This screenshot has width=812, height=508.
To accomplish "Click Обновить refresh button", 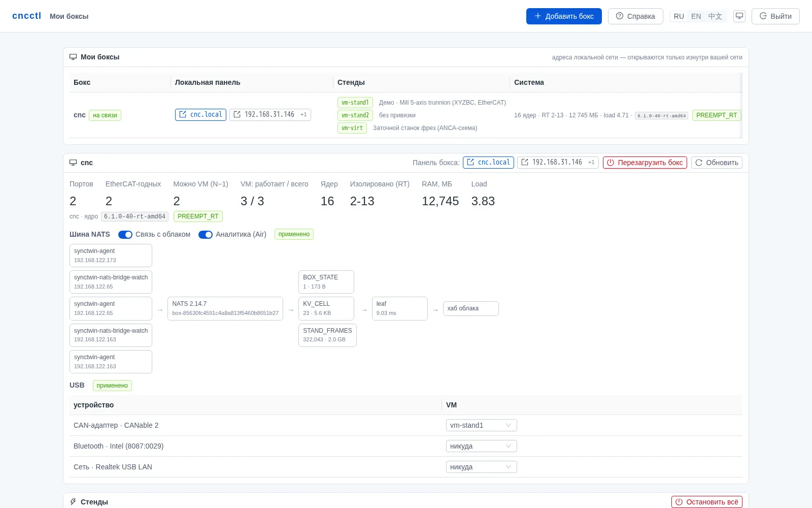I will [717, 163].
